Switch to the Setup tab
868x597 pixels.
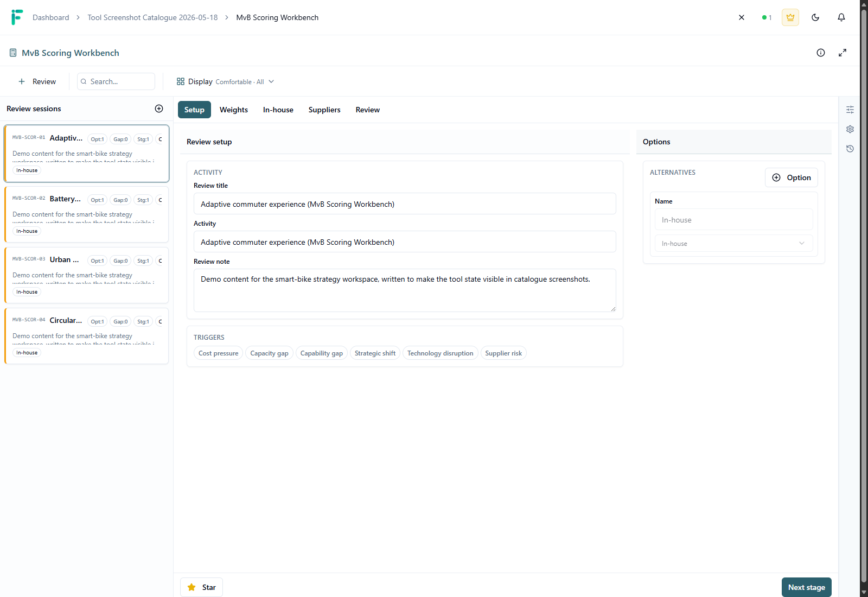pos(194,110)
